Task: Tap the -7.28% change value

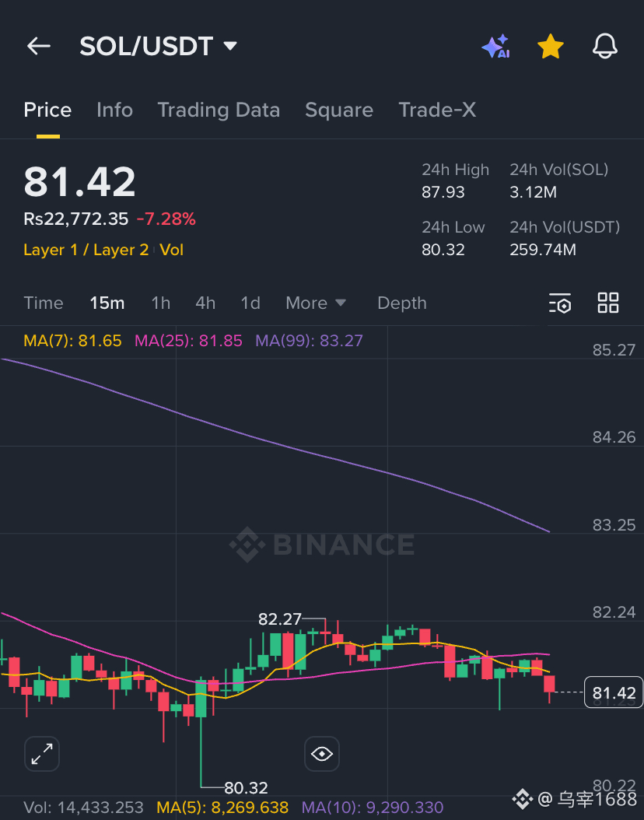Action: tap(166, 219)
